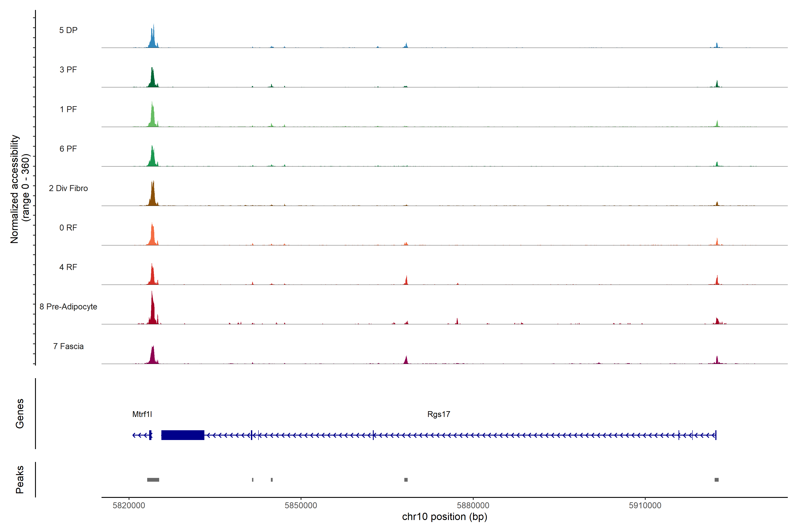
Task: Click the 1 PF track label
Action: click(68, 109)
